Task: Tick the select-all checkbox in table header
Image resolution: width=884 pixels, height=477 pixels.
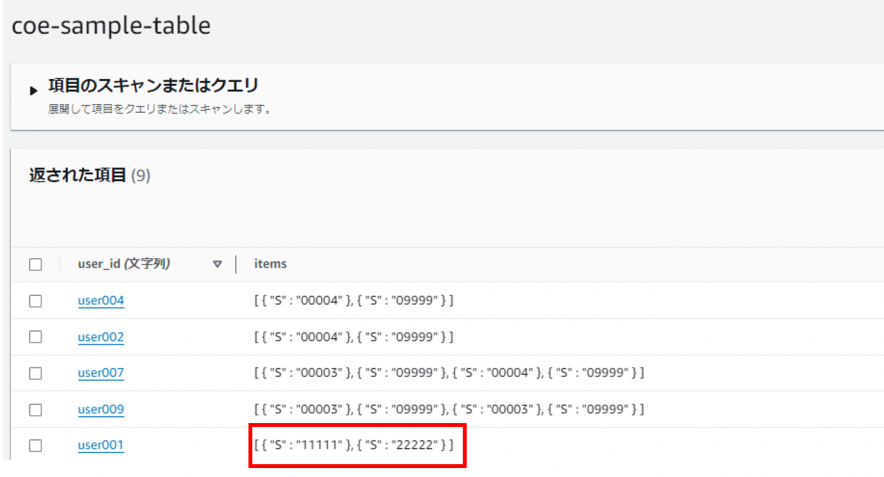Action: [x=36, y=265]
